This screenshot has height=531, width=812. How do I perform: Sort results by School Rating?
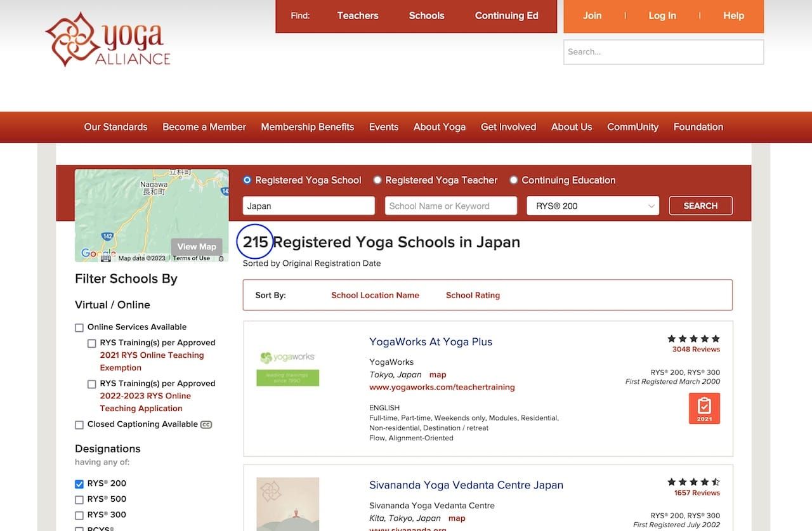pos(473,295)
